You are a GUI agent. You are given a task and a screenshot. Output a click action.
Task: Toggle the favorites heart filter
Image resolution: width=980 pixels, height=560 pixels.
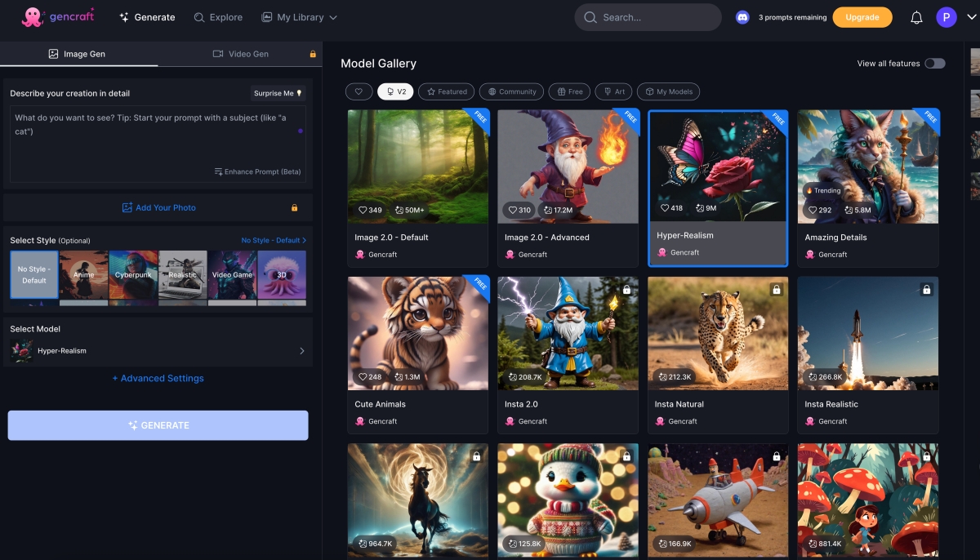pyautogui.click(x=359, y=91)
